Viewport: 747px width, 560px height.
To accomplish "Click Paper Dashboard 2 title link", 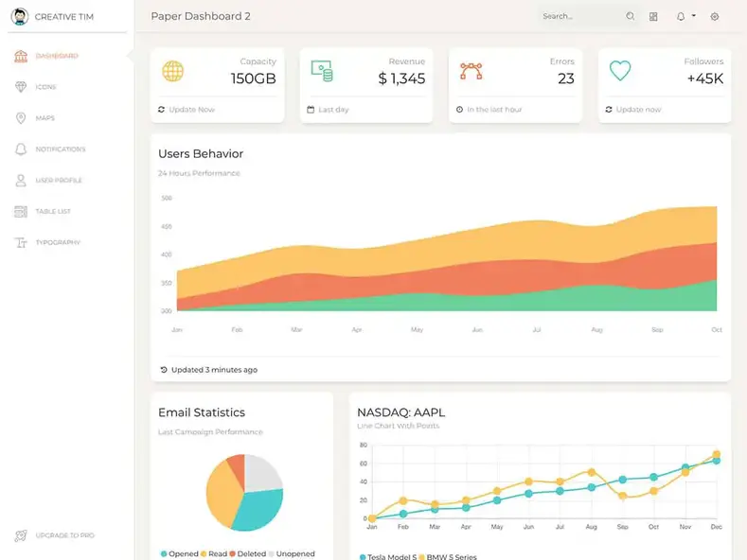I will [x=201, y=16].
